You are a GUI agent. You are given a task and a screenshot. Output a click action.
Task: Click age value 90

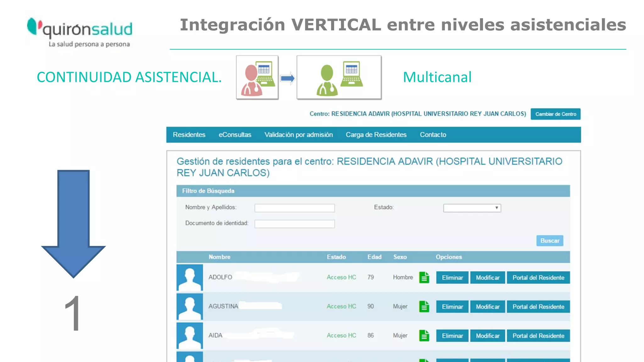point(370,306)
